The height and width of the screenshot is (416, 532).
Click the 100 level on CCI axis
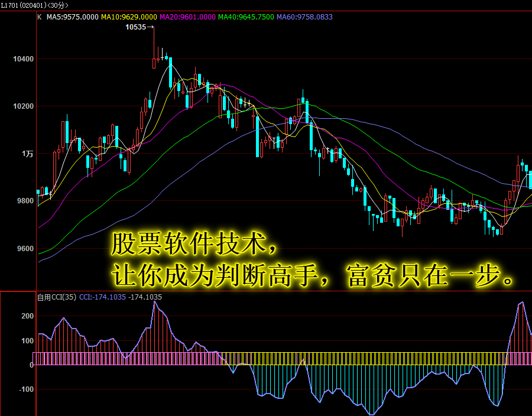pos(27,341)
